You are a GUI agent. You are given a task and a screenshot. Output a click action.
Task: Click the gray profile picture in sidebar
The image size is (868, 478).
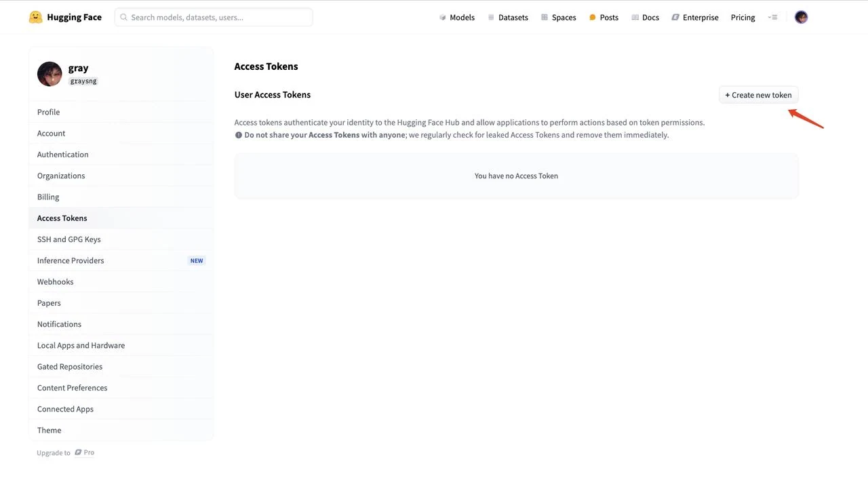pos(50,74)
